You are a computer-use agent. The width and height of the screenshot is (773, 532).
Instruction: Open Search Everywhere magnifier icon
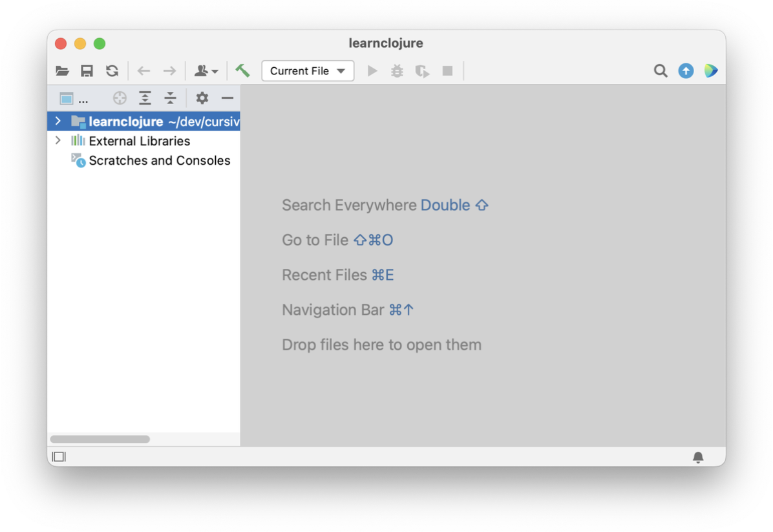click(661, 71)
